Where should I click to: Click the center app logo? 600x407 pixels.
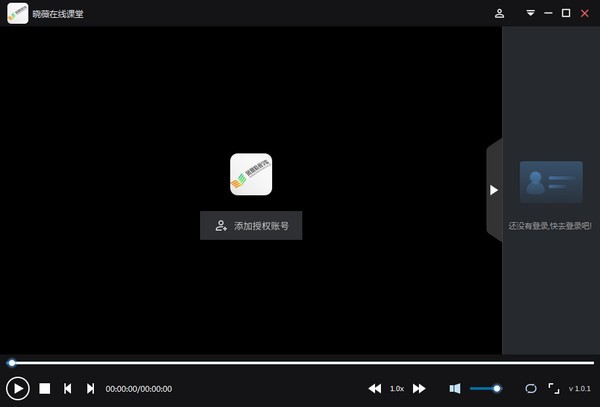click(251, 174)
